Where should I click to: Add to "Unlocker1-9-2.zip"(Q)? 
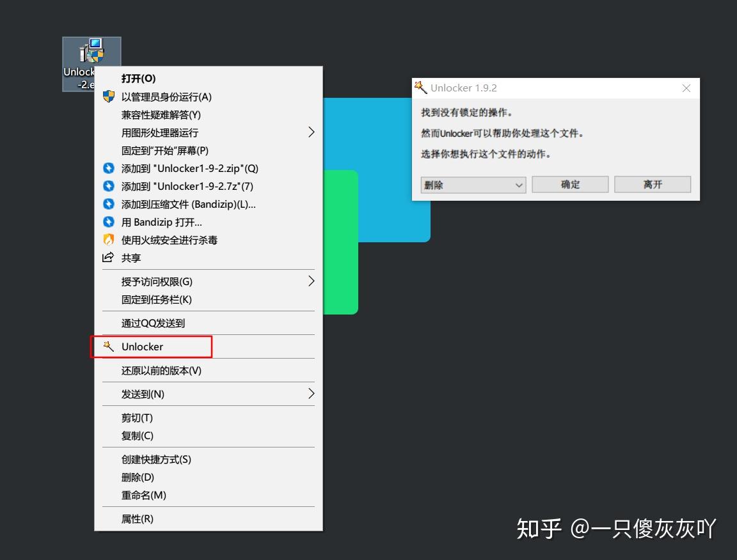click(x=209, y=168)
